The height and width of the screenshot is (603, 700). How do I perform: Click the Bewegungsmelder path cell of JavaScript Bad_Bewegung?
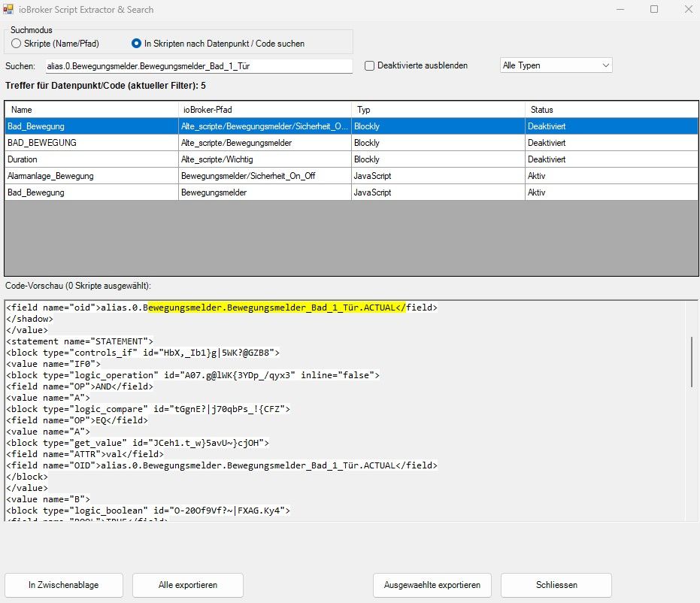(x=265, y=192)
